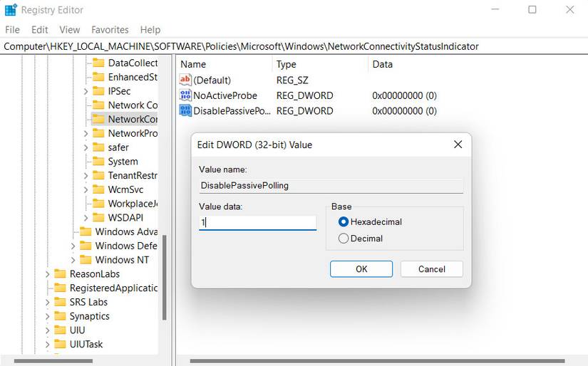
Task: Click the SRS Labs folder icon
Action: point(60,302)
